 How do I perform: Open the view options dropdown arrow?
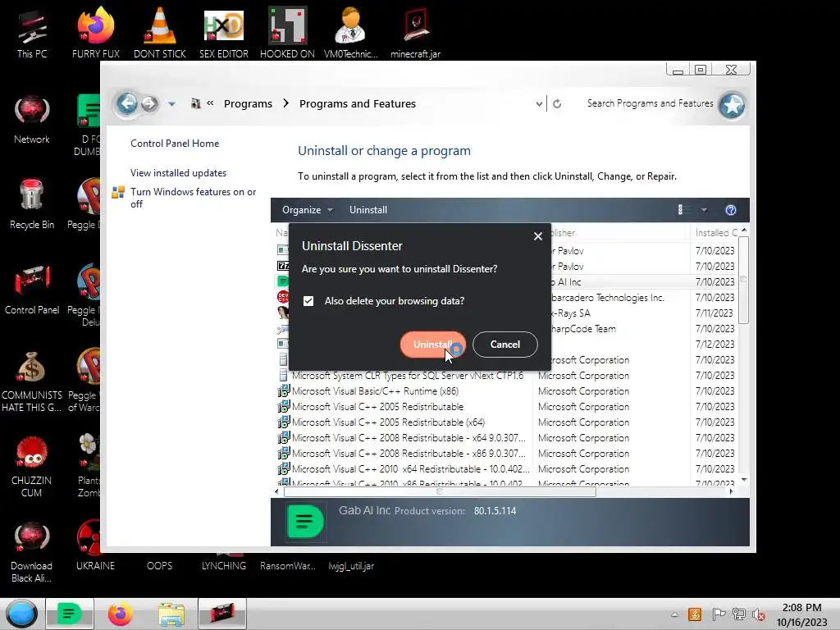[x=704, y=210]
